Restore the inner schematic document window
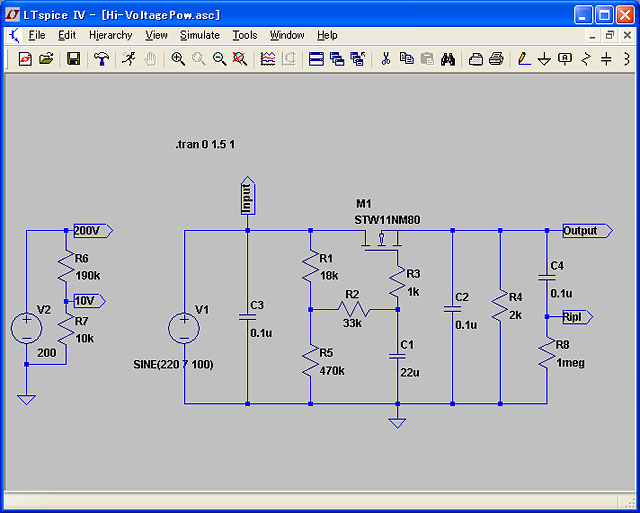The height and width of the screenshot is (513, 640). [x=609, y=36]
